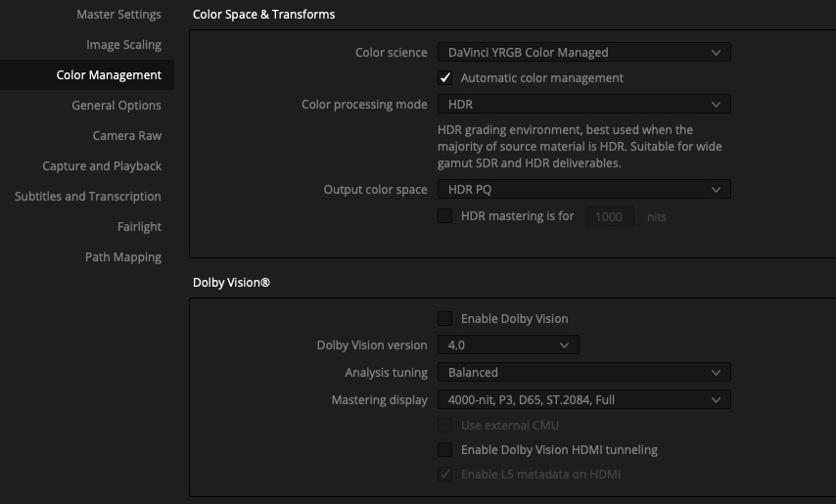Click the Color science label
Viewport: 836px width, 504px height.
pos(391,52)
